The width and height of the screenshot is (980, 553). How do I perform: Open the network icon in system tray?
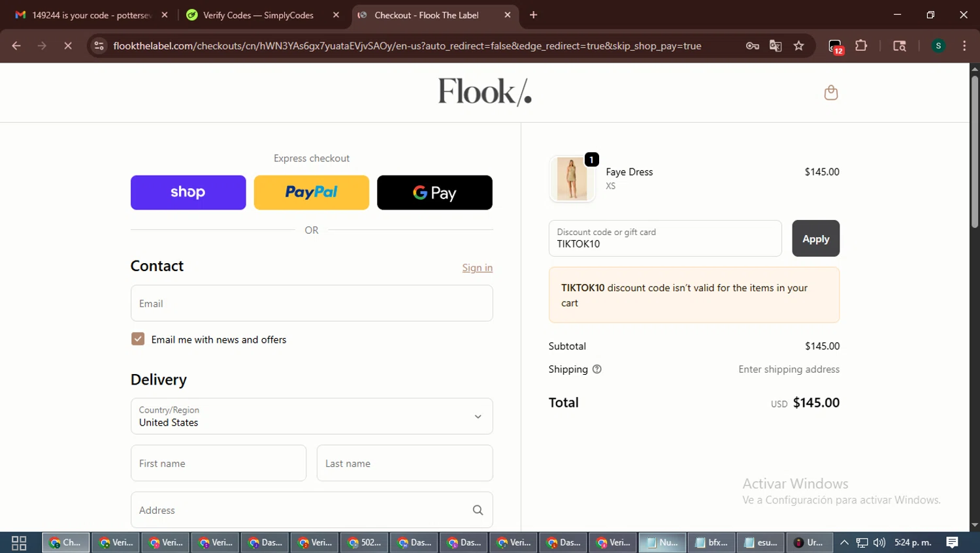(862, 543)
